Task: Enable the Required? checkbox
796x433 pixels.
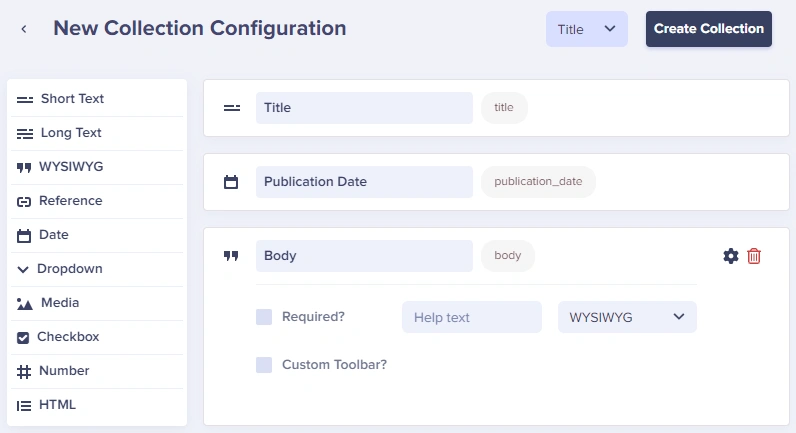Action: (x=264, y=317)
